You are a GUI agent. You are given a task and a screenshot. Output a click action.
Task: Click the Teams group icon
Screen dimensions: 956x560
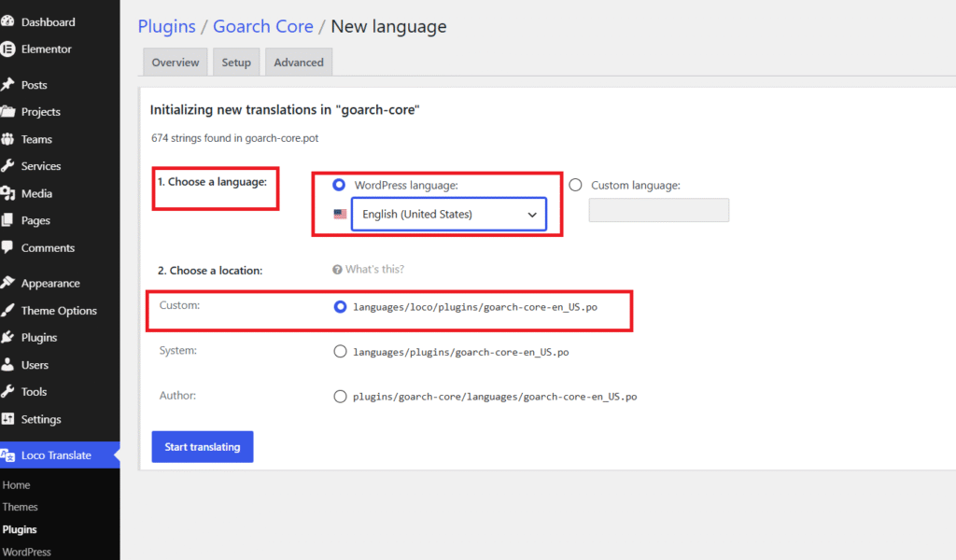pos(7,139)
